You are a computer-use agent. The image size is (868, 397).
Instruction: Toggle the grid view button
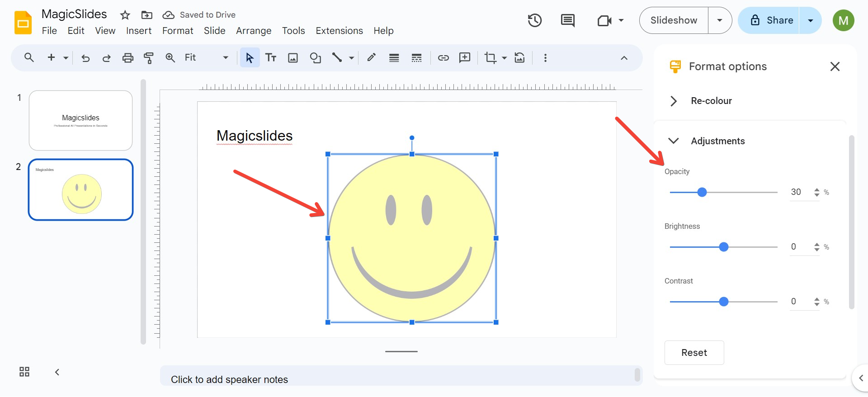pos(24,372)
